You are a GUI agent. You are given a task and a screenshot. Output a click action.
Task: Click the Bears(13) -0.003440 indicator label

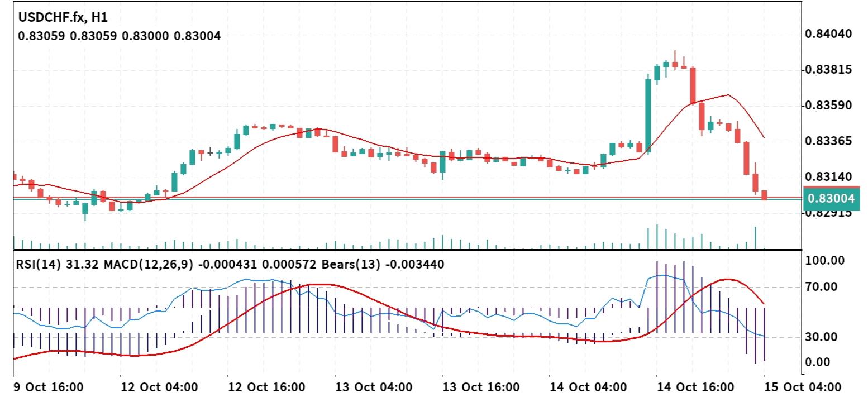tap(383, 265)
